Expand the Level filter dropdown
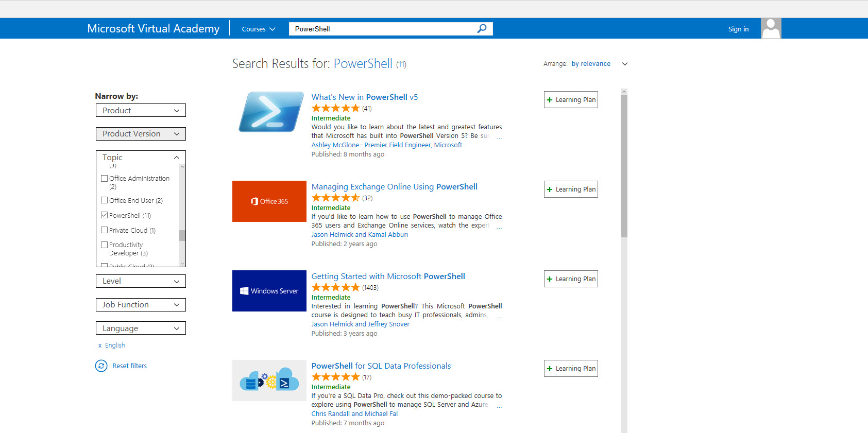This screenshot has width=868, height=433. 141,281
